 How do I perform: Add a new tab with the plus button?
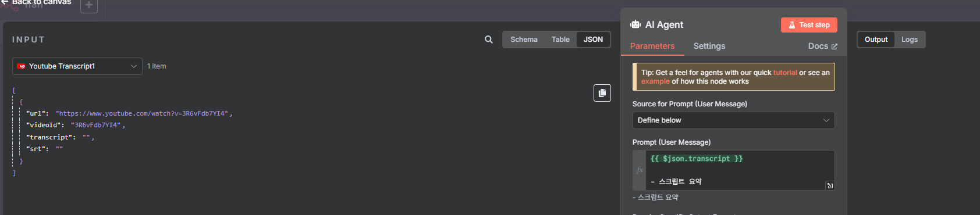point(89,5)
